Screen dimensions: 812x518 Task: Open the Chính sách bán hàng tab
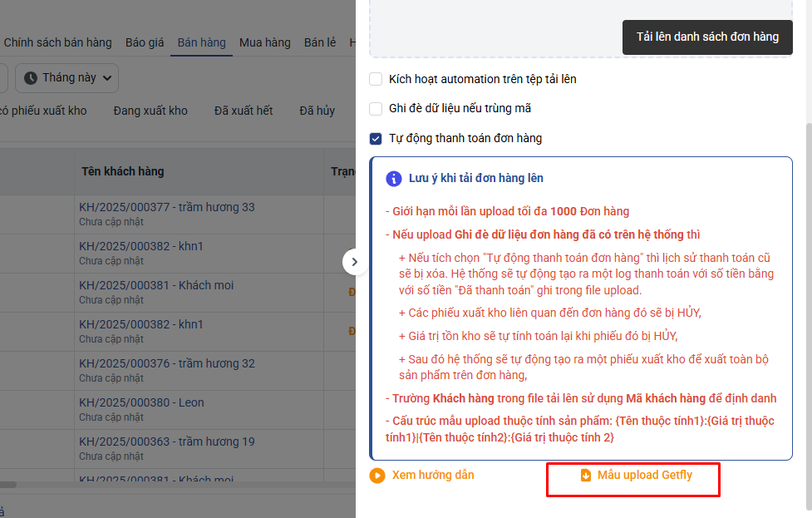57,42
